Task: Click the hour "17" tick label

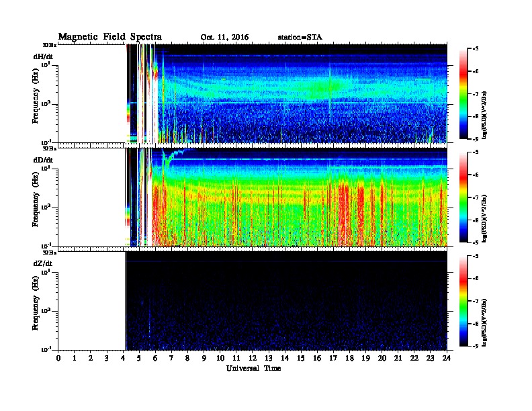Action: (334, 358)
